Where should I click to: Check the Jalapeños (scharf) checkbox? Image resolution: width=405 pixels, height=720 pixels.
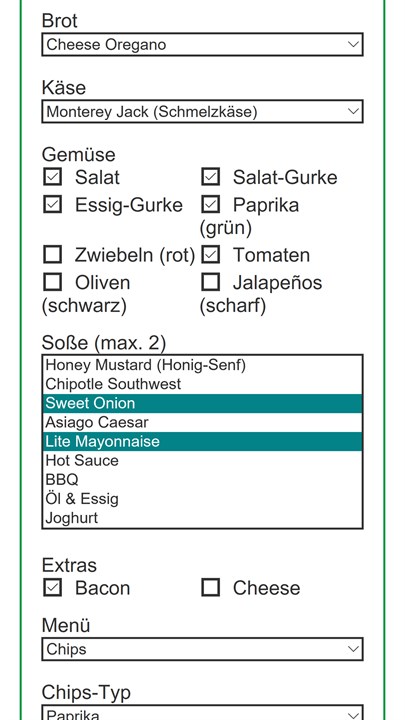coord(210,282)
